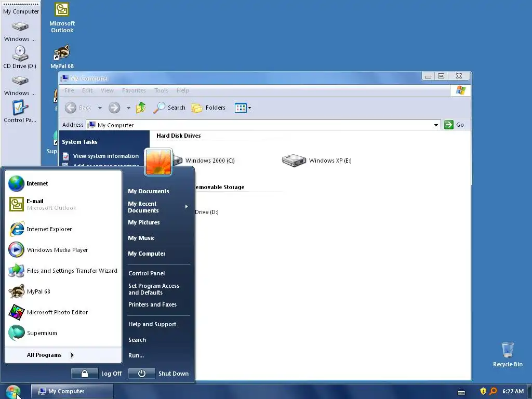
Task: Click the Go button beside address bar
Action: 454,125
